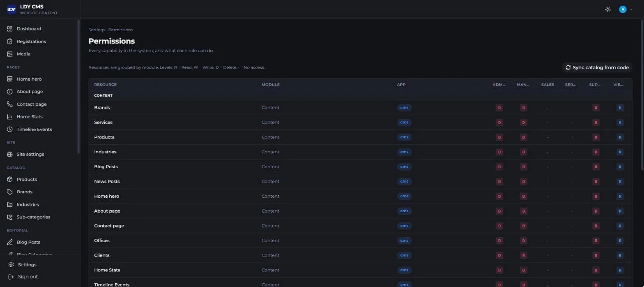Open Dashboard via its grid icon

[x=10, y=29]
